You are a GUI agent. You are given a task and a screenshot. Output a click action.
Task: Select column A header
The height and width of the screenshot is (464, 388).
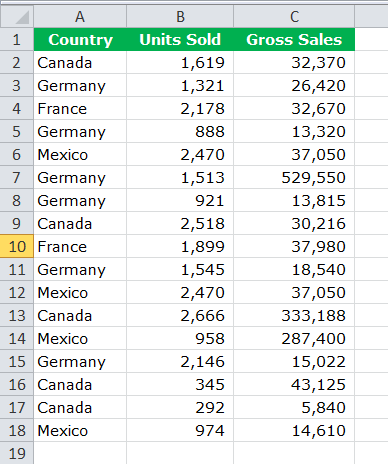80,16
